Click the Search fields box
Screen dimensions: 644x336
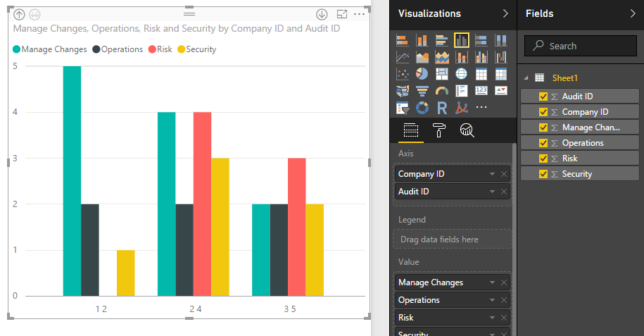point(581,46)
